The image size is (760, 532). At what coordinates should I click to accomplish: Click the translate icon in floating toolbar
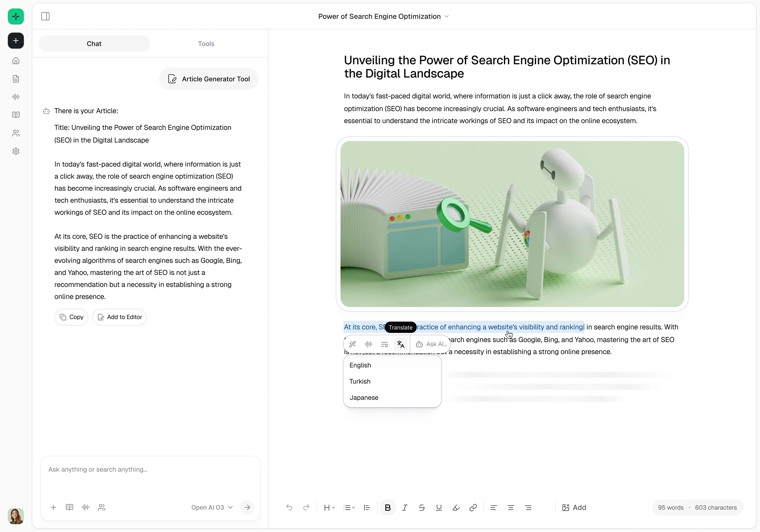[400, 344]
